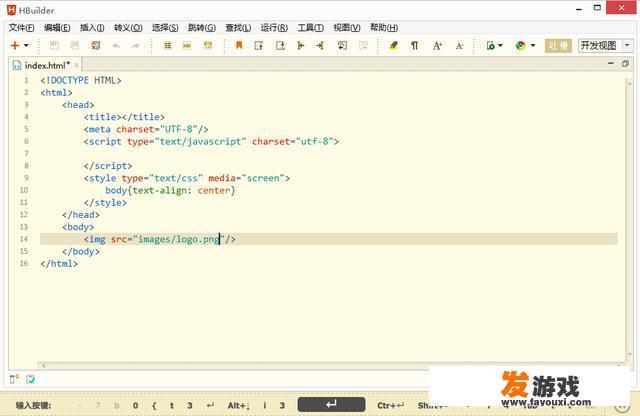The image size is (640, 416).
Task: Decrease font size with A- icon
Action: (x=459, y=46)
